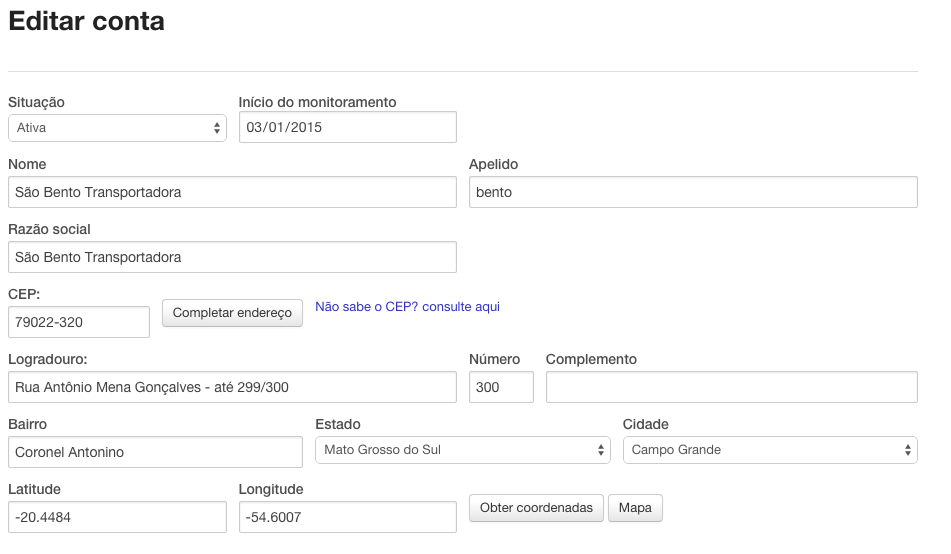The height and width of the screenshot is (554, 951).
Task: Click the Completar endereço button
Action: 232,313
